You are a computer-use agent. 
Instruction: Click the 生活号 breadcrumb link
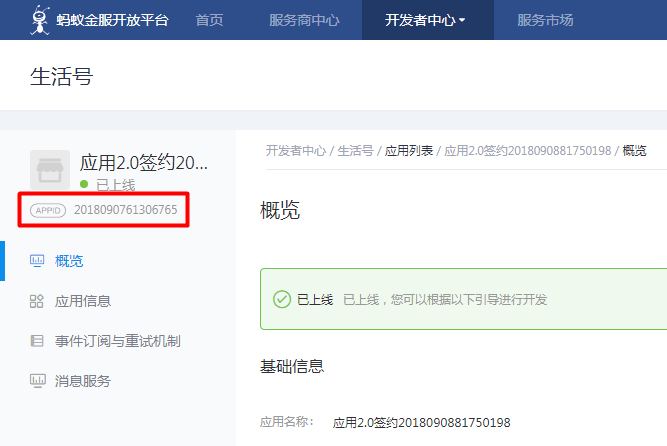[x=355, y=151]
